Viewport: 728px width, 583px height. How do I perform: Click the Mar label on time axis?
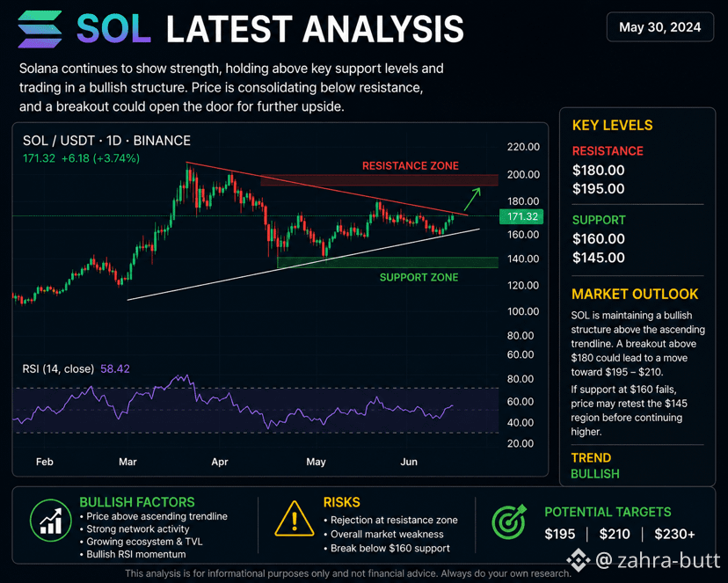(x=127, y=462)
